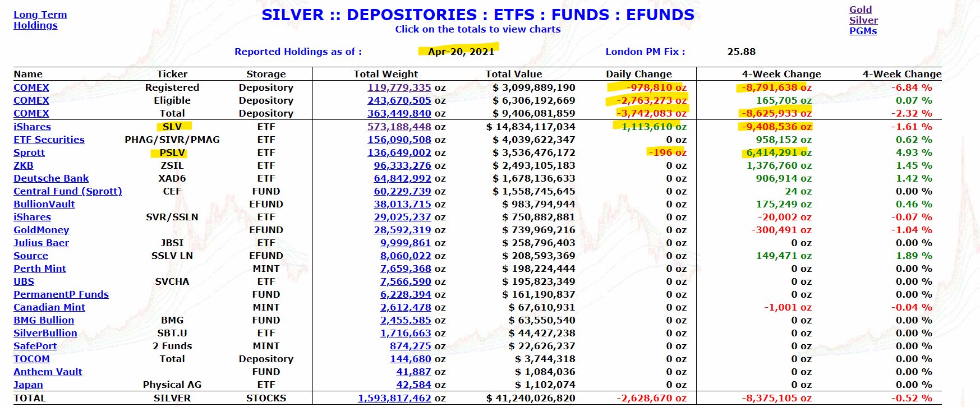
Task: View chart for total weight 38,013,715
Action: click(x=403, y=204)
